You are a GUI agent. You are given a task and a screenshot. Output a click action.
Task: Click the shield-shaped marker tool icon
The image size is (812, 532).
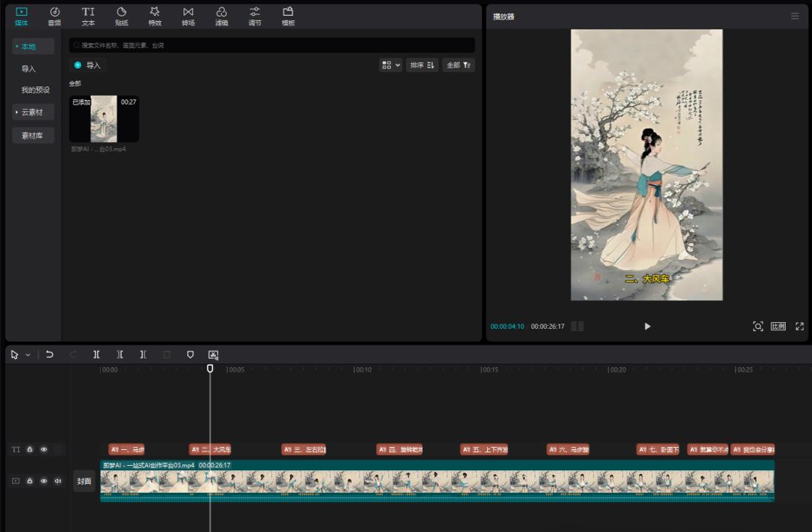(x=190, y=354)
